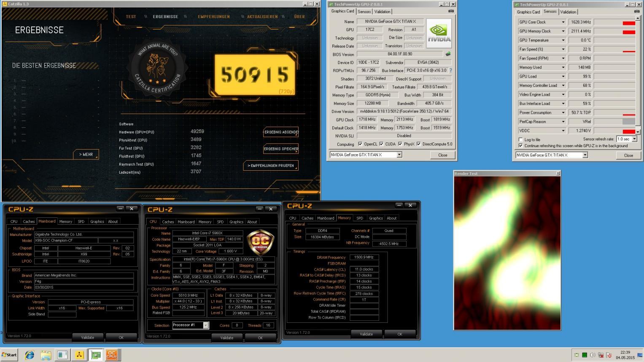The height and width of the screenshot is (362, 644).
Task: Click EMPFEHLUNGEN PRUEFEN button
Action: (271, 166)
